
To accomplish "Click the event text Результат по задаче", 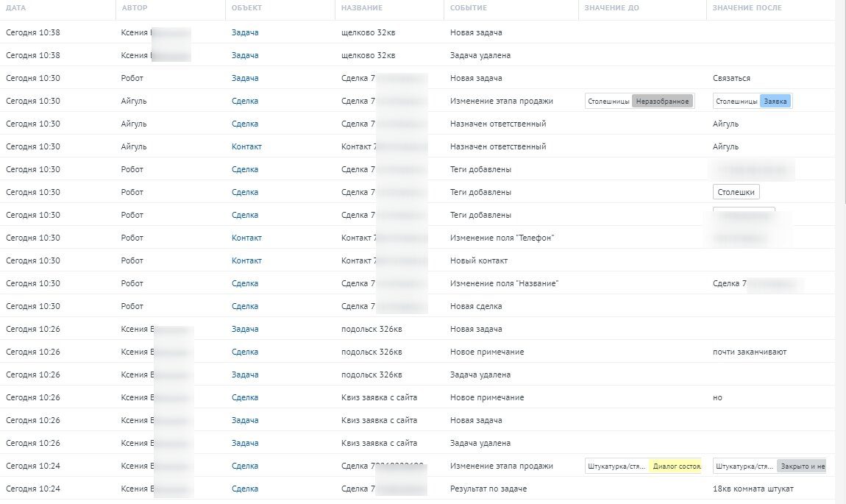I will pos(488,489).
